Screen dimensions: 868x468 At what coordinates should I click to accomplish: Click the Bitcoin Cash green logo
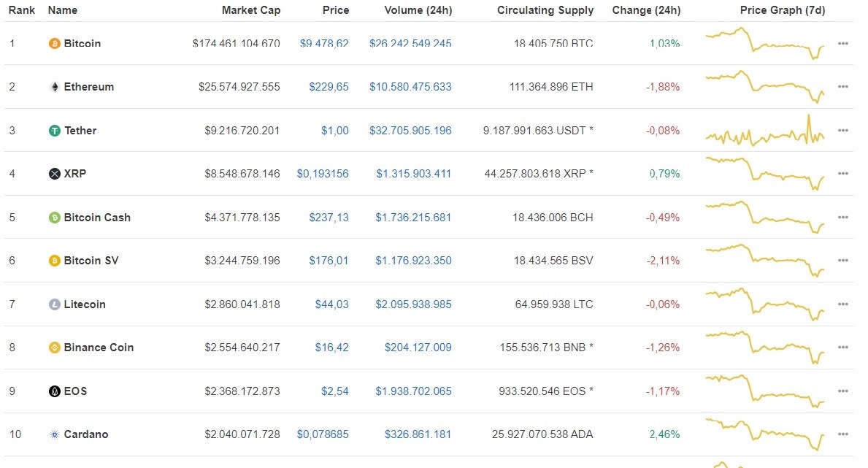click(54, 217)
